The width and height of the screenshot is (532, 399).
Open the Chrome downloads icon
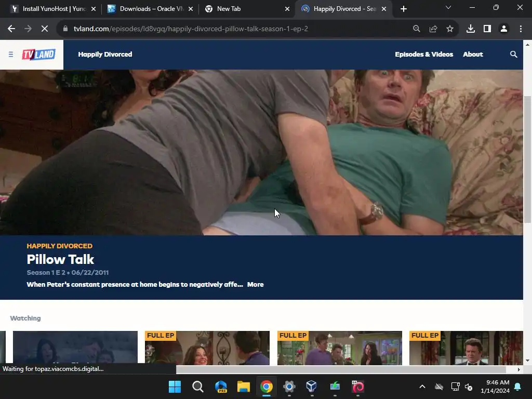[x=471, y=29]
